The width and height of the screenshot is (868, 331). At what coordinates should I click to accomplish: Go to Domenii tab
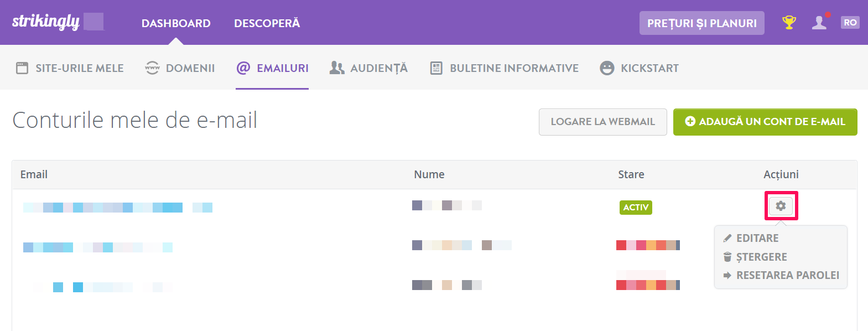tap(180, 68)
